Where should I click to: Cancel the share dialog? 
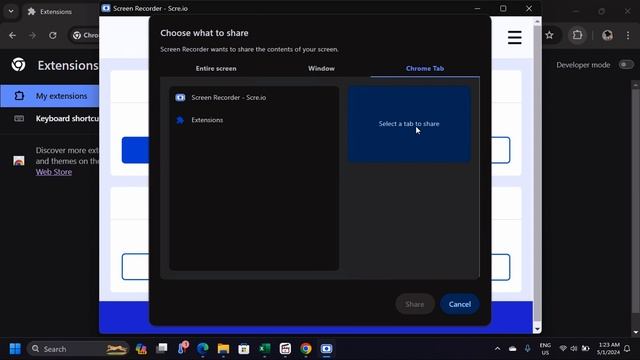460,304
